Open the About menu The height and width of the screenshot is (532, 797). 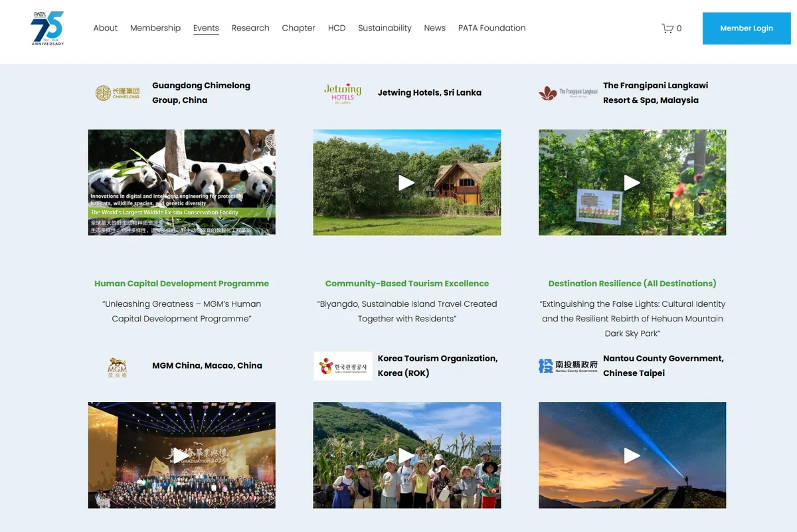(106, 28)
